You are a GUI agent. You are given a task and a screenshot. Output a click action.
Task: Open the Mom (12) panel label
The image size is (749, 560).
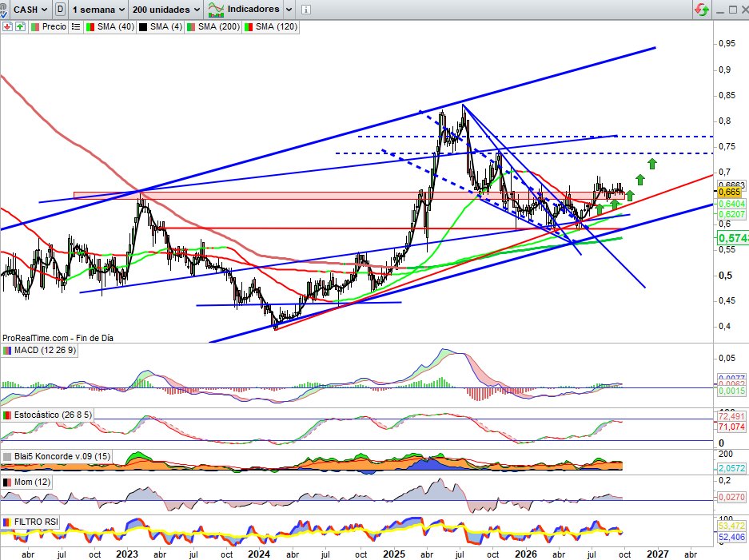pyautogui.click(x=32, y=483)
